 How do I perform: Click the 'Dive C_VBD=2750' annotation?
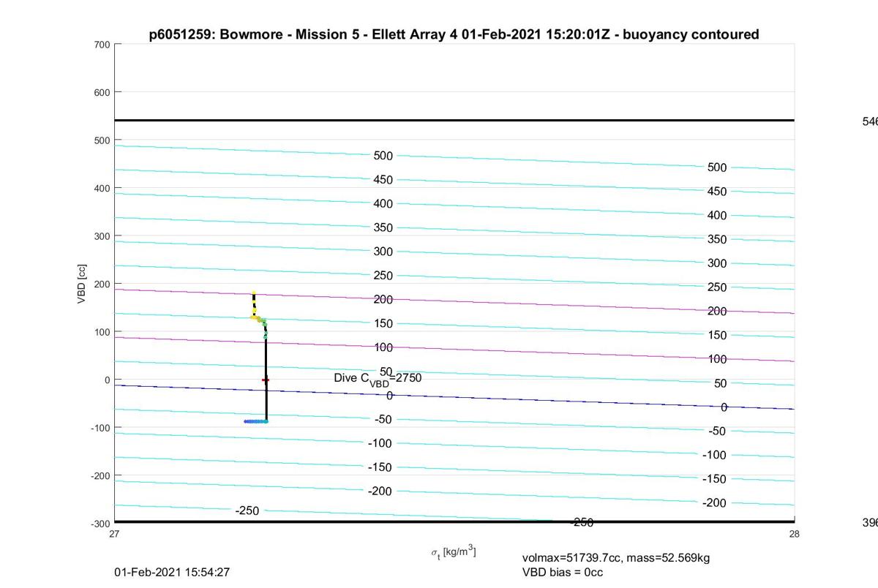378,378
